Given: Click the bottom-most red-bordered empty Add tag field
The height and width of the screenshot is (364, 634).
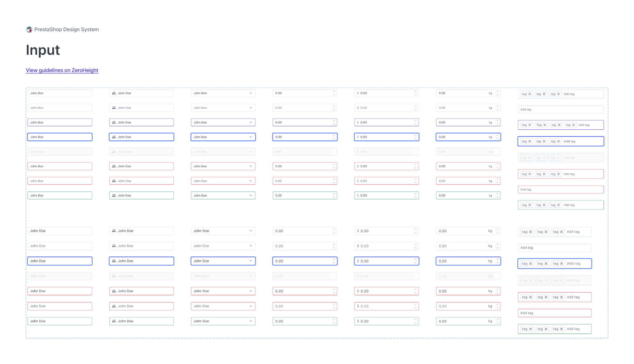Looking at the screenshot, I should pyautogui.click(x=554, y=313).
